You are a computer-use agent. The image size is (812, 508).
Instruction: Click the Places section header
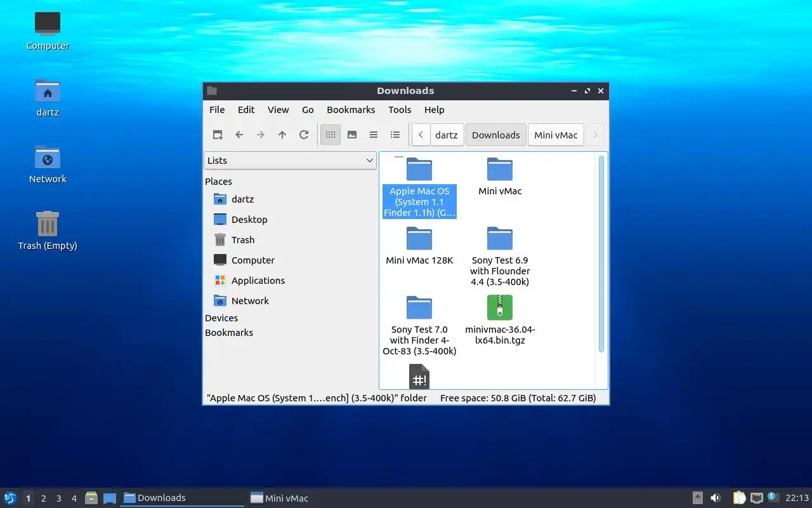[x=218, y=182]
